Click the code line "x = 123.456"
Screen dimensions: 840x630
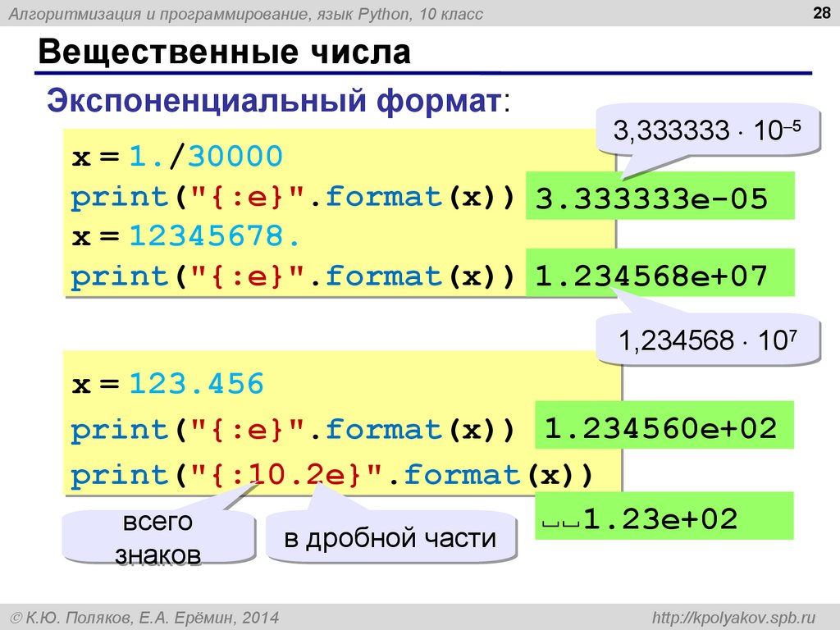pos(167,384)
